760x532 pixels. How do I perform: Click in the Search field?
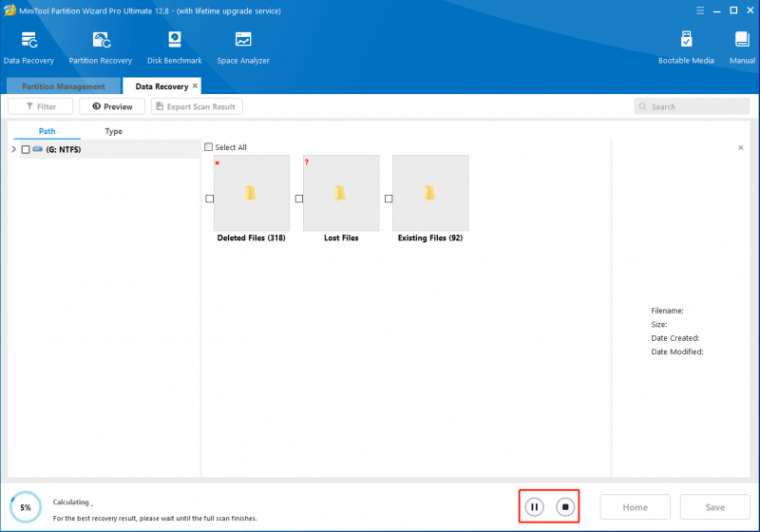coord(692,106)
